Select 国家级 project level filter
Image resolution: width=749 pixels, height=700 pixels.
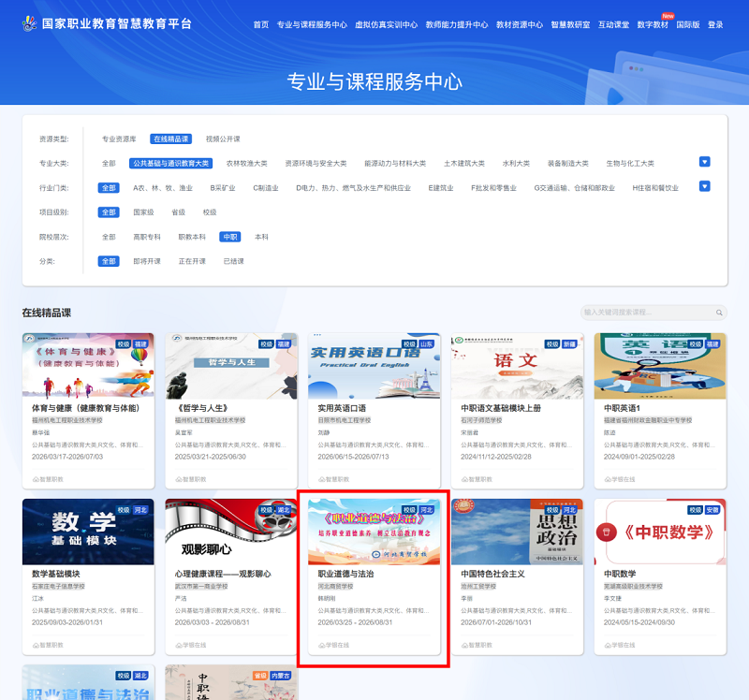143,212
